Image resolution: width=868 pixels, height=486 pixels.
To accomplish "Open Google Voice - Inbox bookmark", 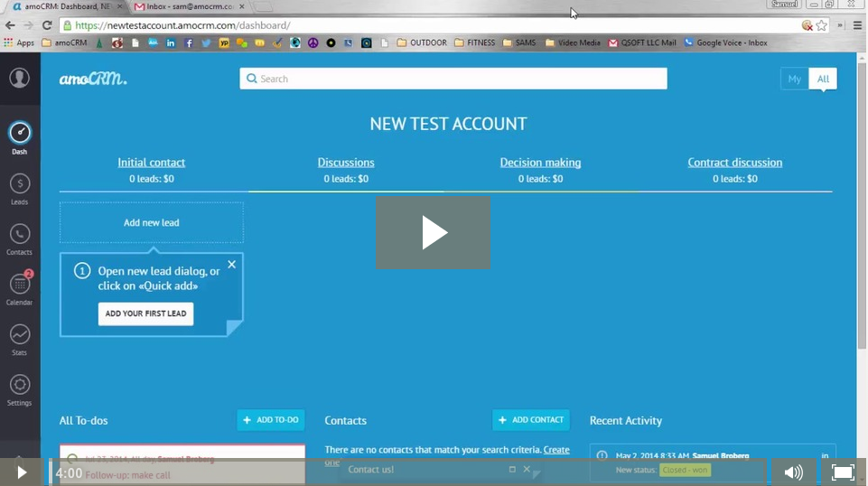I will pyautogui.click(x=725, y=42).
